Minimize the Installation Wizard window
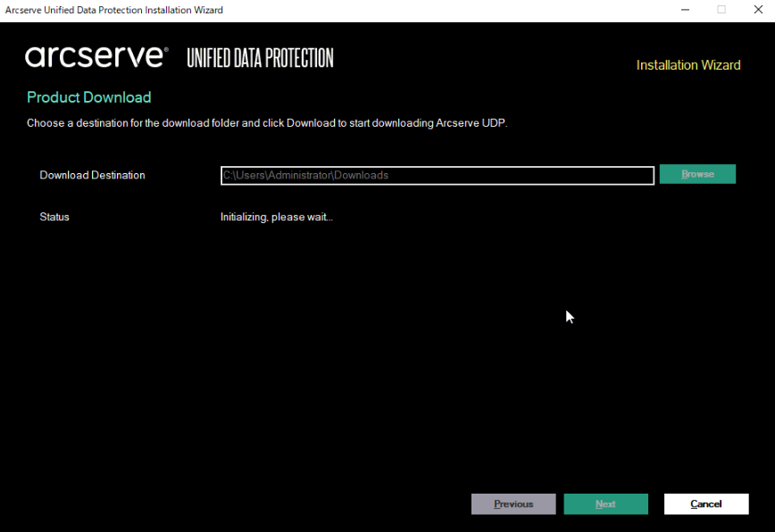This screenshot has width=775, height=532. tap(685, 10)
